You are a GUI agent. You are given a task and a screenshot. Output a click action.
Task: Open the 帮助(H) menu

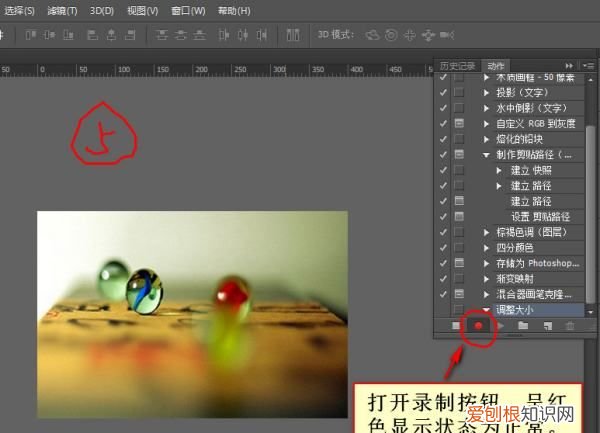234,11
